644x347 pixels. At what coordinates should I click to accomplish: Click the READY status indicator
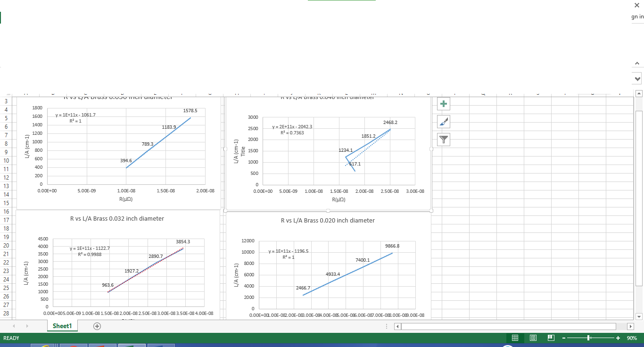coord(11,338)
